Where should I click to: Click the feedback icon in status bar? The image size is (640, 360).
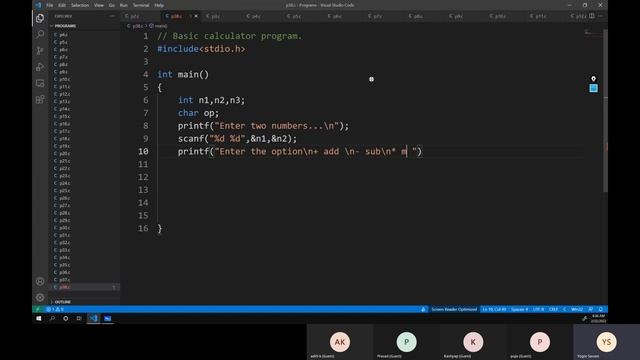point(591,309)
